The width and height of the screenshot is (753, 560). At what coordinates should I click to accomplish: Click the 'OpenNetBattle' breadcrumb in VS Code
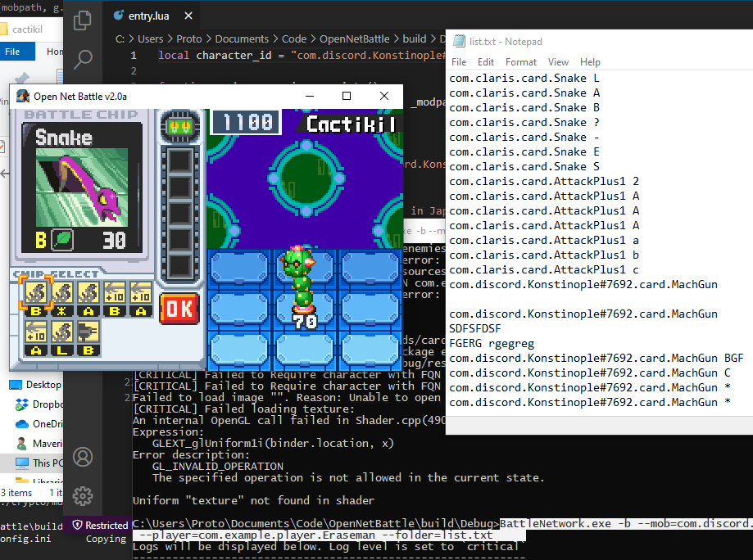355,38
